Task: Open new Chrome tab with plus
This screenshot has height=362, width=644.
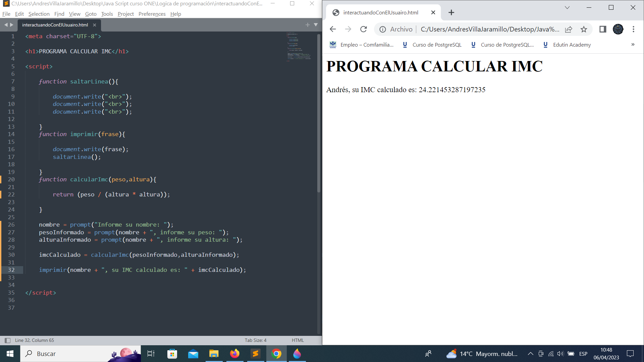Action: tap(451, 12)
